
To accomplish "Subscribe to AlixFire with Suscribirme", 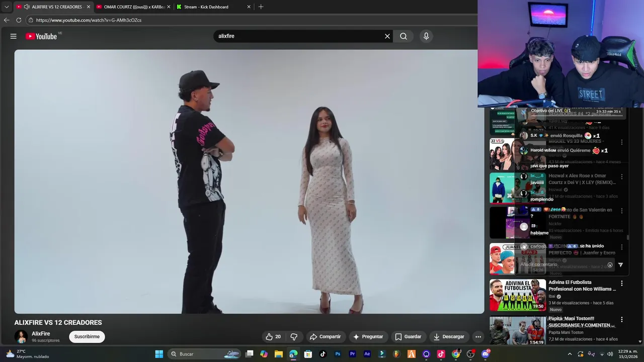I will [x=87, y=337].
